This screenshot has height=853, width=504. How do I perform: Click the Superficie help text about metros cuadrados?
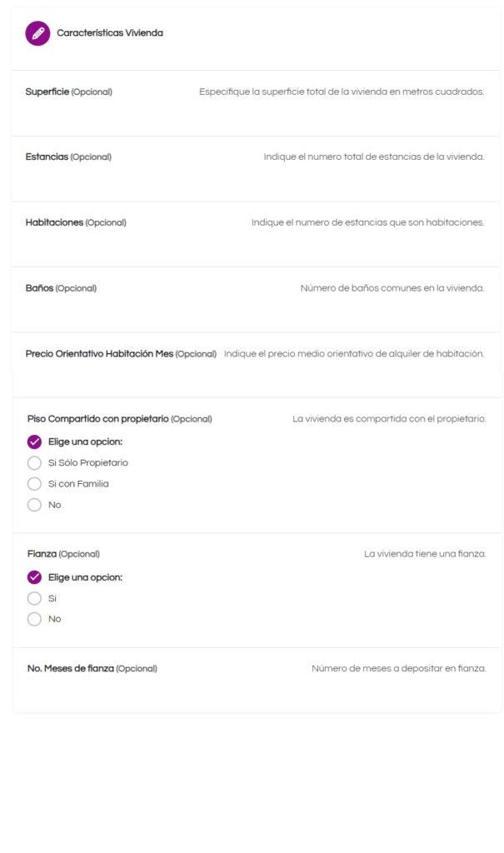pyautogui.click(x=342, y=92)
